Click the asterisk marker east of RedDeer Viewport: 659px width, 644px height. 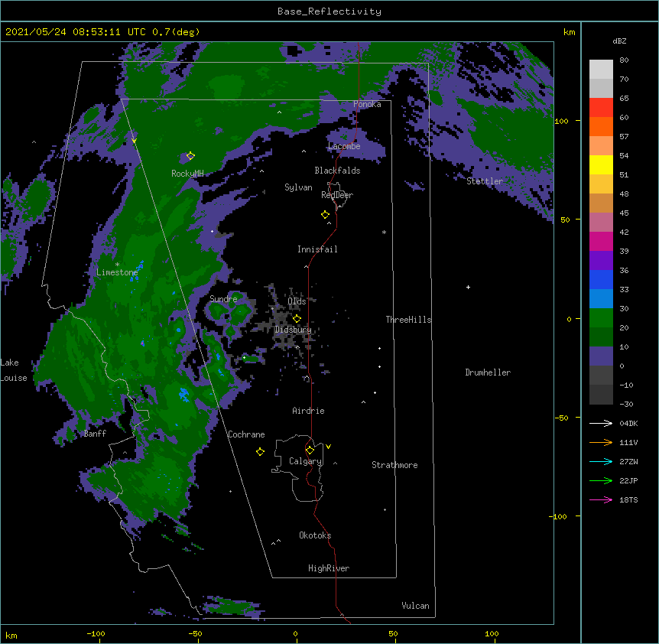click(x=384, y=232)
